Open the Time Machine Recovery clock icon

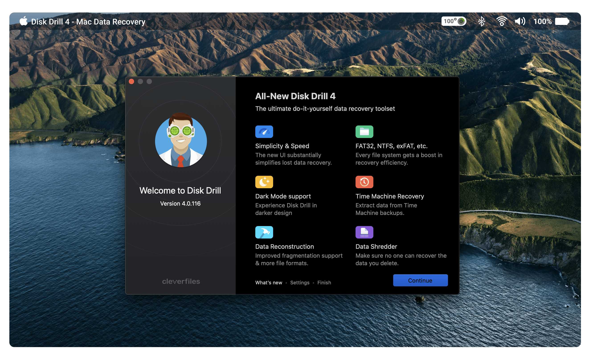pos(364,182)
